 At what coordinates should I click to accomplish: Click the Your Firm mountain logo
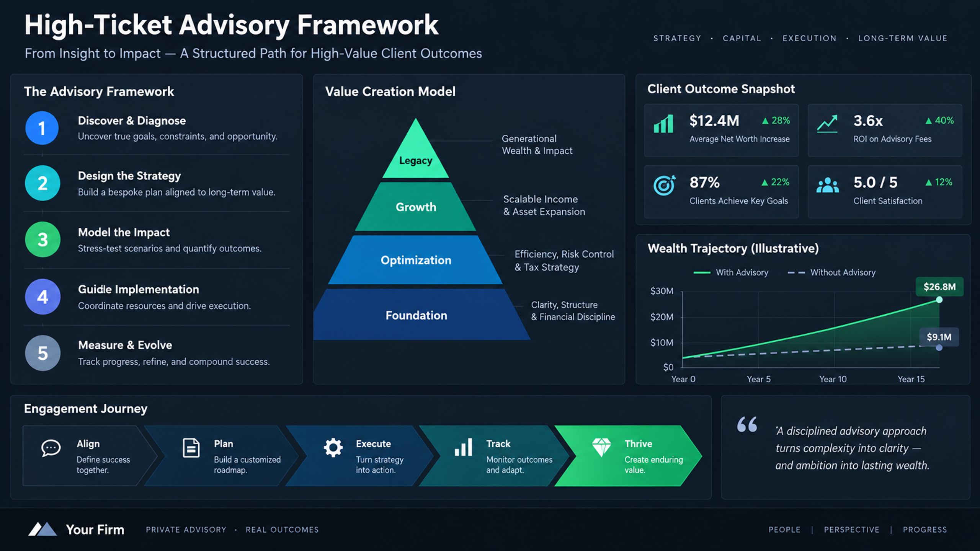42,529
